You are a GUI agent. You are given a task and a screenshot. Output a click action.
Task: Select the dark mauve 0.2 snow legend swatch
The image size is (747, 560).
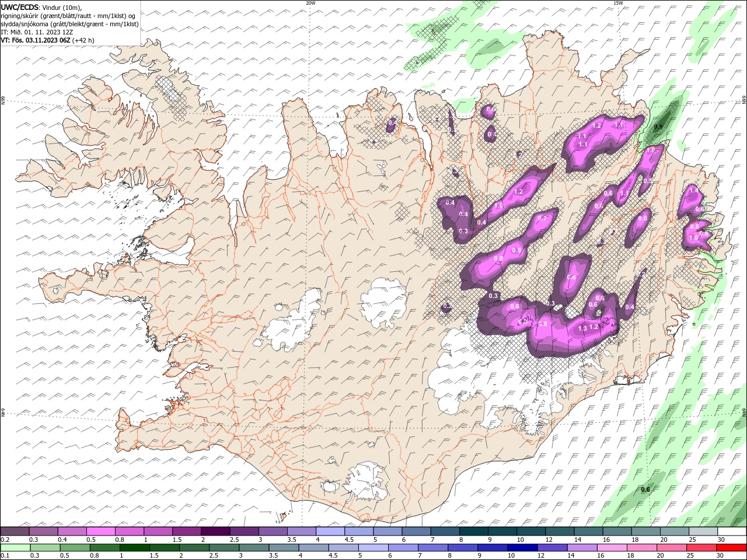(x=15, y=531)
